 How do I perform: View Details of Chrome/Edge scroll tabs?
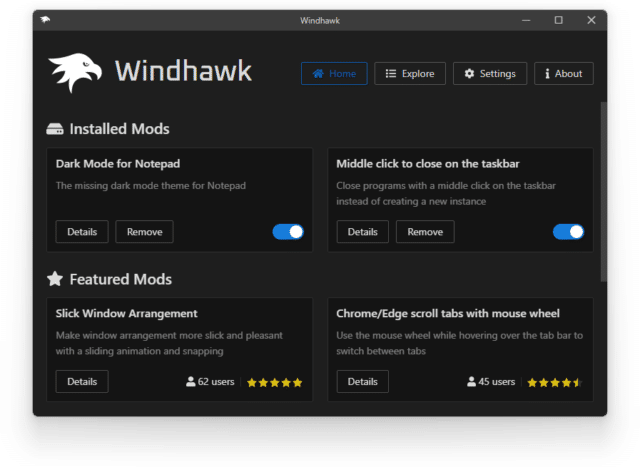pyautogui.click(x=362, y=381)
